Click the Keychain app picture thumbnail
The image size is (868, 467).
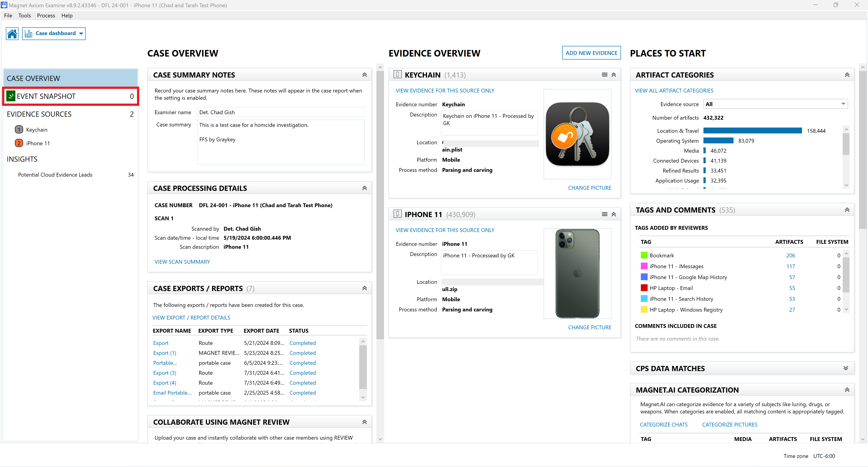tap(577, 134)
